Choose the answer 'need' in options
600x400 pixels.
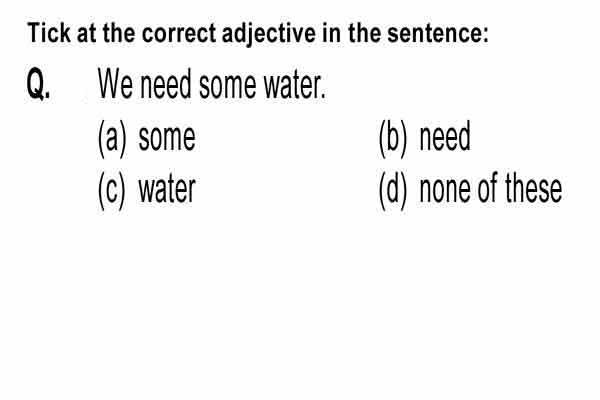pyautogui.click(x=445, y=137)
